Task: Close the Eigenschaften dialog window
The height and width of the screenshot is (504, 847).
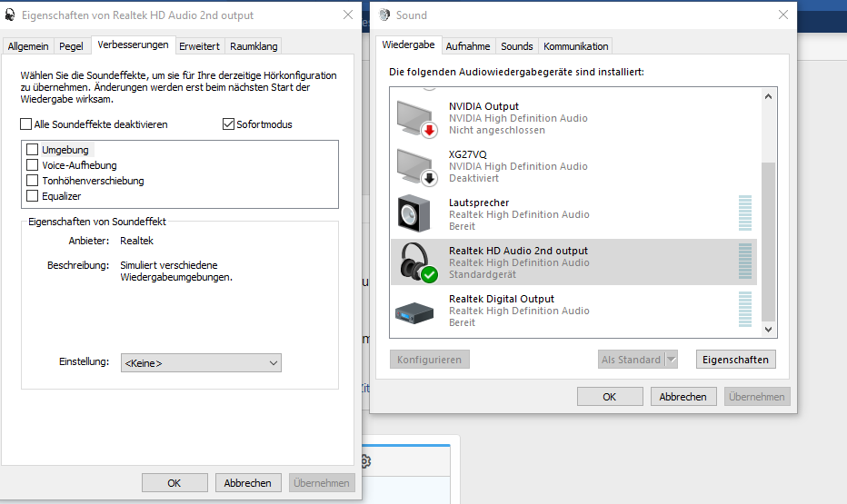Action: [x=348, y=15]
